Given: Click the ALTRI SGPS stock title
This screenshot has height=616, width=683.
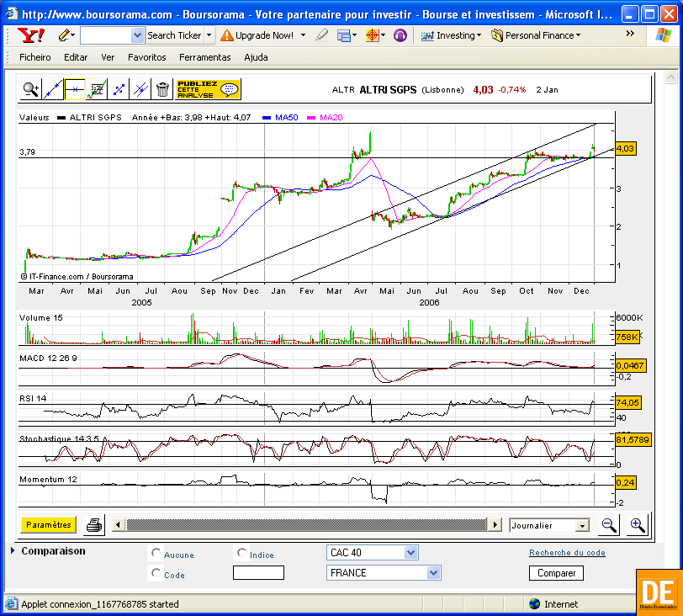Looking at the screenshot, I should [388, 90].
